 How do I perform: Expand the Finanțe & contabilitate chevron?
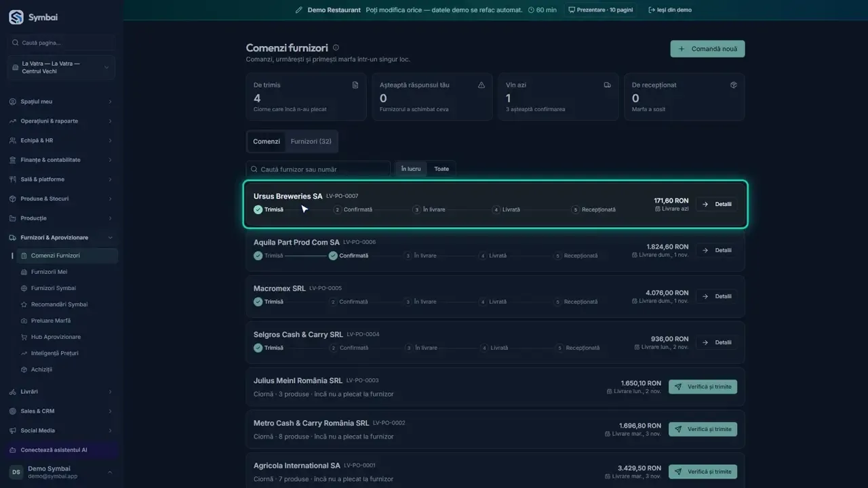pyautogui.click(x=110, y=160)
